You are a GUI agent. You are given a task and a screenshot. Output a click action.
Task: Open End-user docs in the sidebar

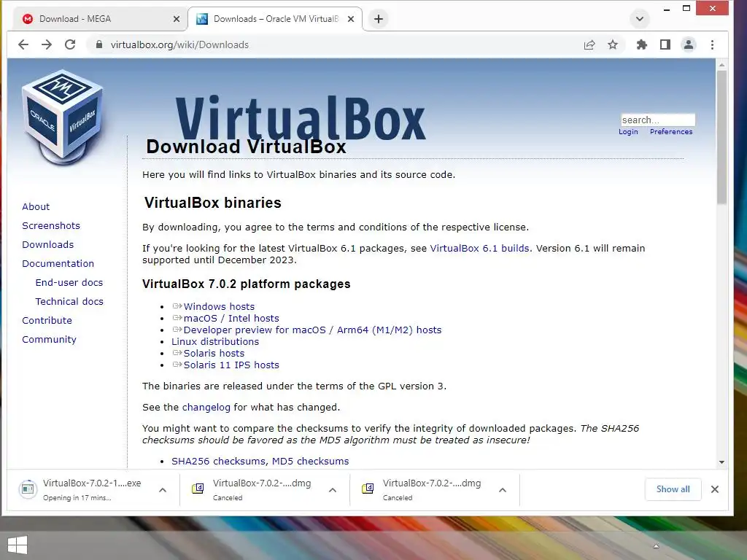69,282
